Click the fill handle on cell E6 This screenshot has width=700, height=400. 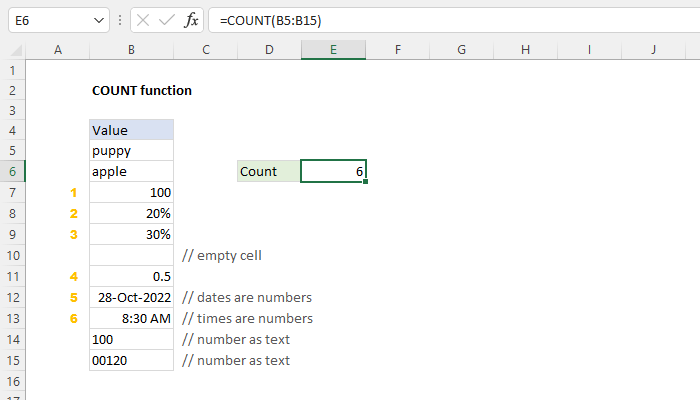coord(365,182)
